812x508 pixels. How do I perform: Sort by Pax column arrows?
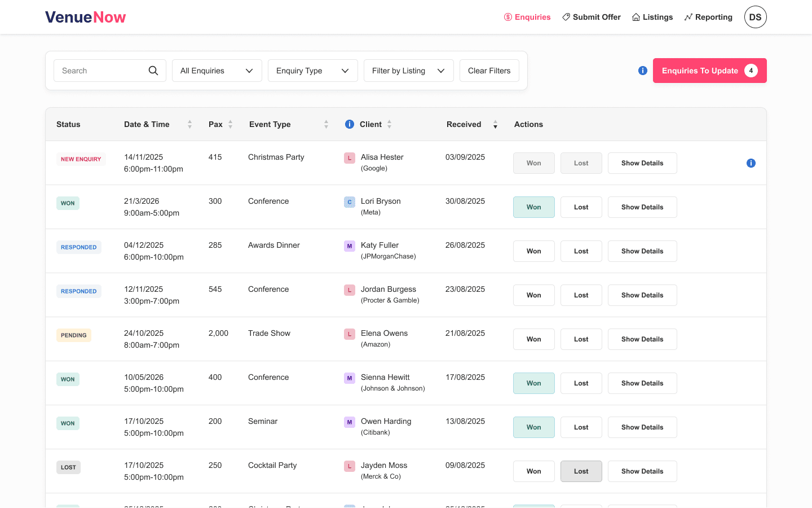[230, 124]
